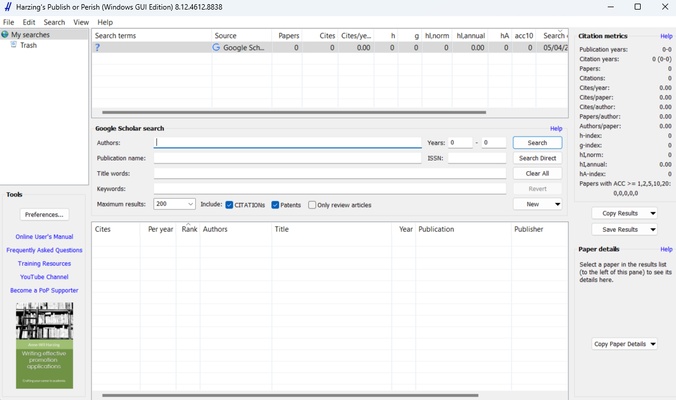Open the Search menu
Image resolution: width=676 pixels, height=400 pixels.
click(x=54, y=22)
